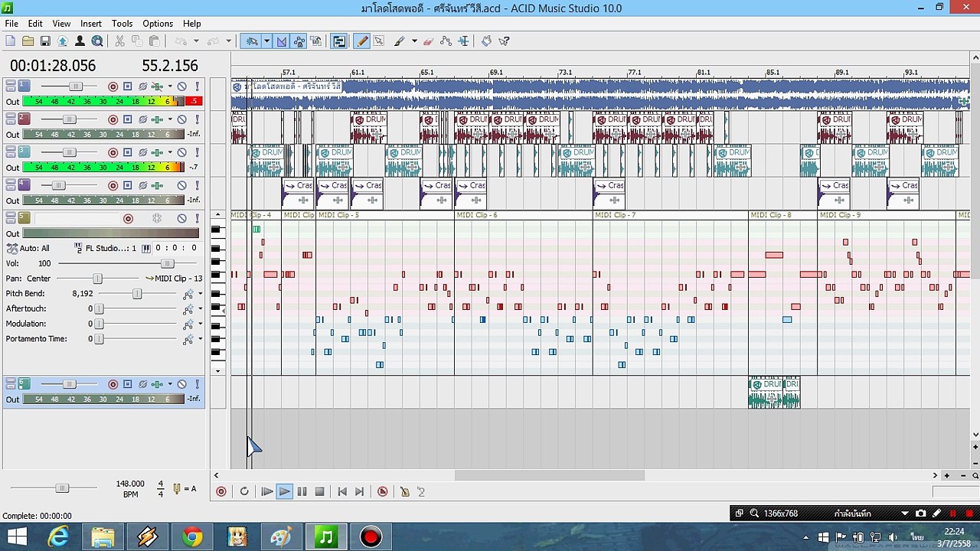This screenshot has width=980, height=551.
Task: Click the 148.000 BPM tempo value
Action: (130, 484)
